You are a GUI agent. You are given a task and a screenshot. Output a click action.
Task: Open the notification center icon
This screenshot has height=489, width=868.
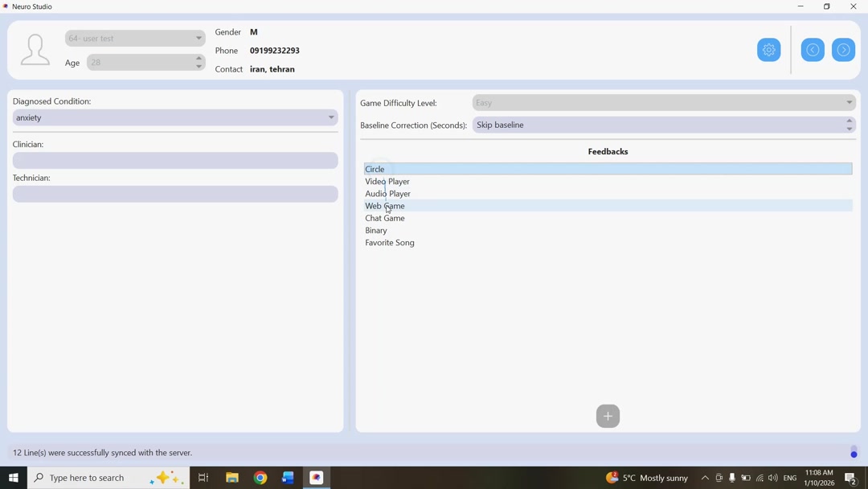(x=851, y=478)
